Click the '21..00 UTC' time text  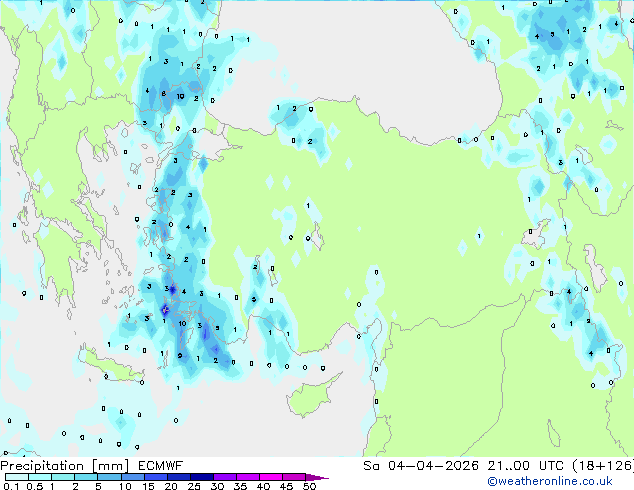525,466
